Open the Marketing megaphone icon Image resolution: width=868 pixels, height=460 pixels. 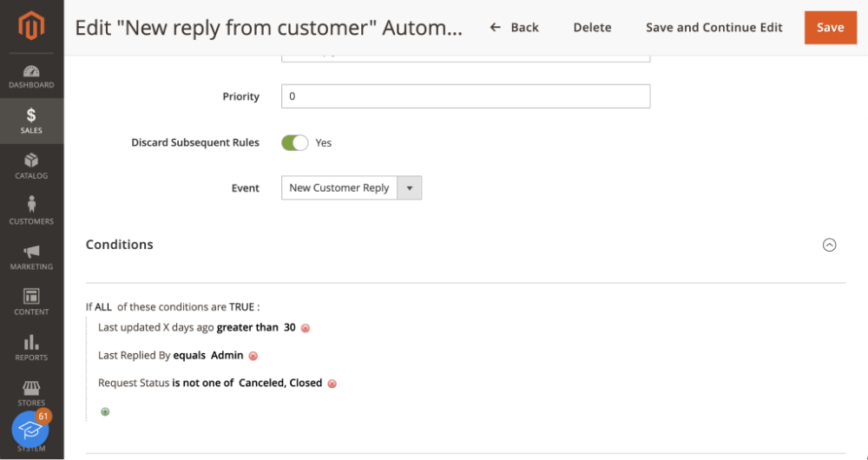(31, 252)
